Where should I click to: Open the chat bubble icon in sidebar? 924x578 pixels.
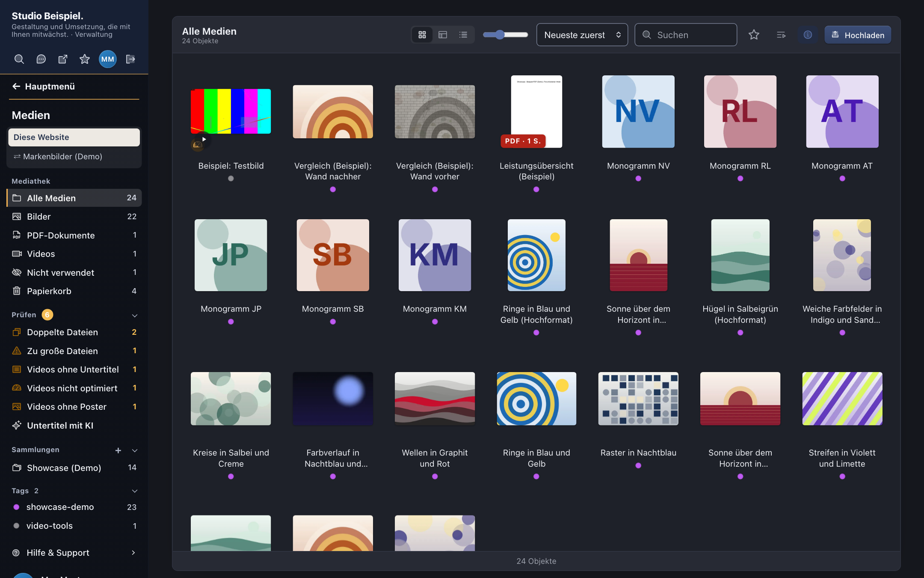pyautogui.click(x=41, y=59)
